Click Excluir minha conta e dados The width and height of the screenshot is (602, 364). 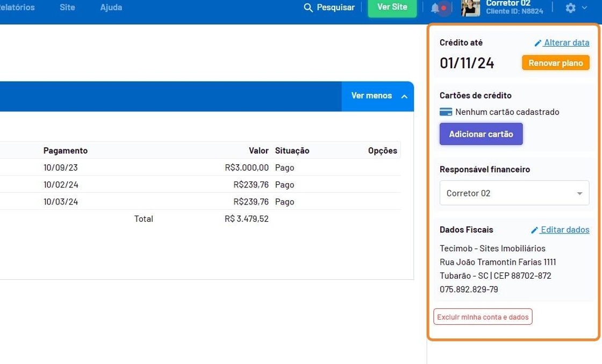483,317
